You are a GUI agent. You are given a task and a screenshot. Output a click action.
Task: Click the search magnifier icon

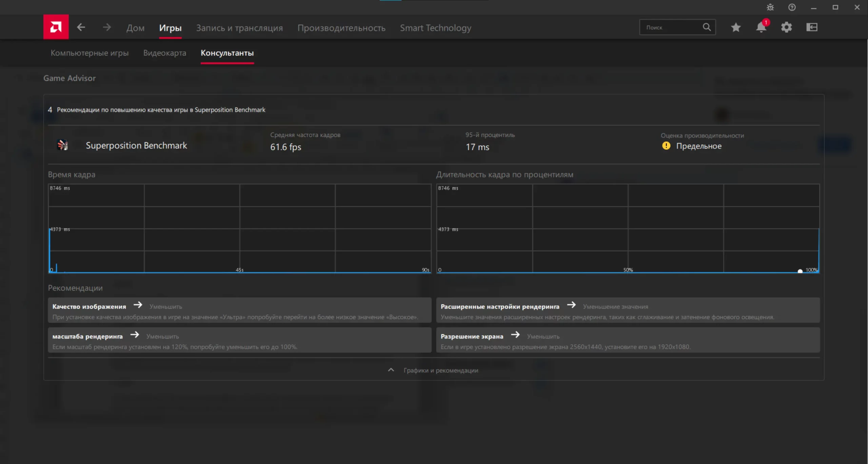click(x=707, y=27)
